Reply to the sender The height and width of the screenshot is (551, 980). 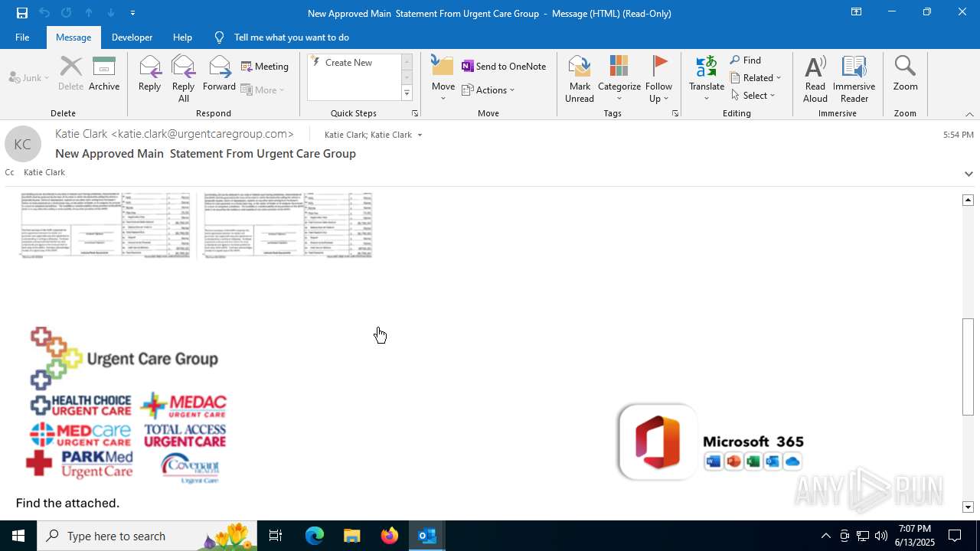[x=150, y=75]
